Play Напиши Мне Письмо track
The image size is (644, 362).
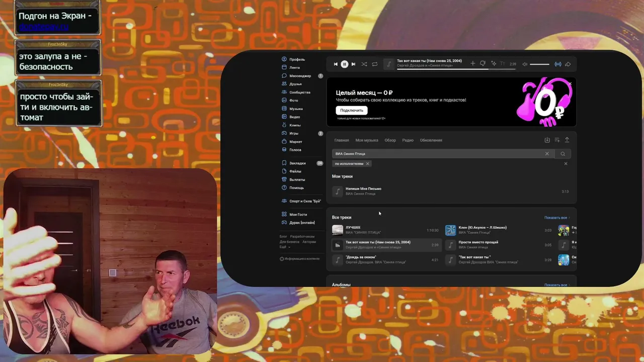(x=451, y=191)
